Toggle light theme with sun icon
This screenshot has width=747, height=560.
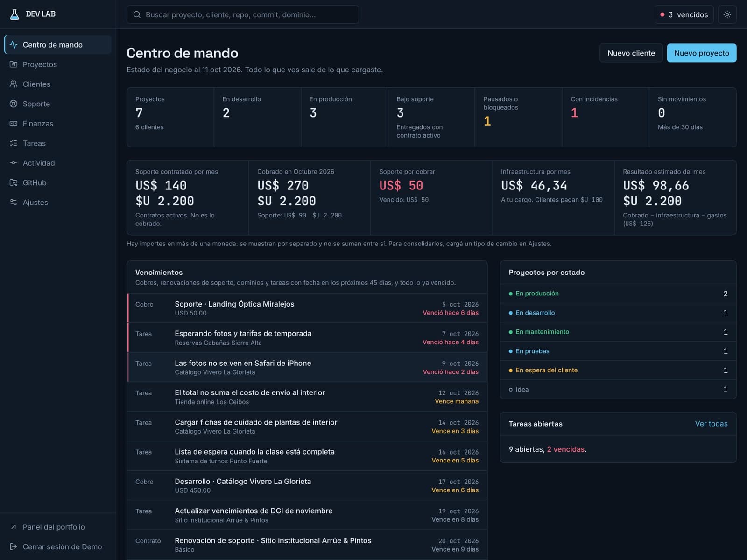(727, 14)
